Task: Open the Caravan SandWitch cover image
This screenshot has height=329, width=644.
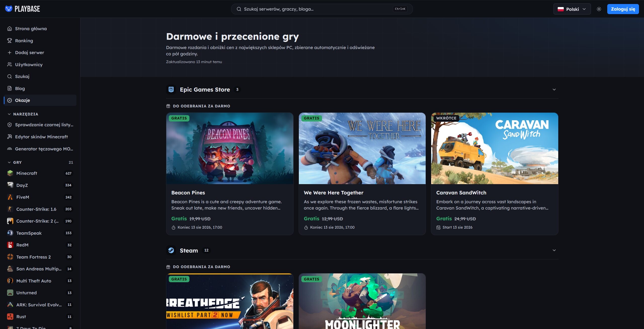Action: pyautogui.click(x=495, y=148)
